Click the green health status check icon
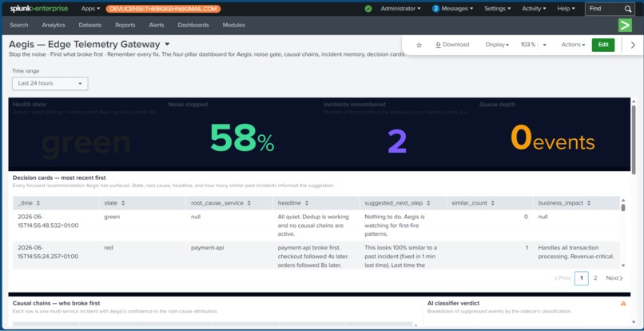644x331 pixels. point(368,9)
